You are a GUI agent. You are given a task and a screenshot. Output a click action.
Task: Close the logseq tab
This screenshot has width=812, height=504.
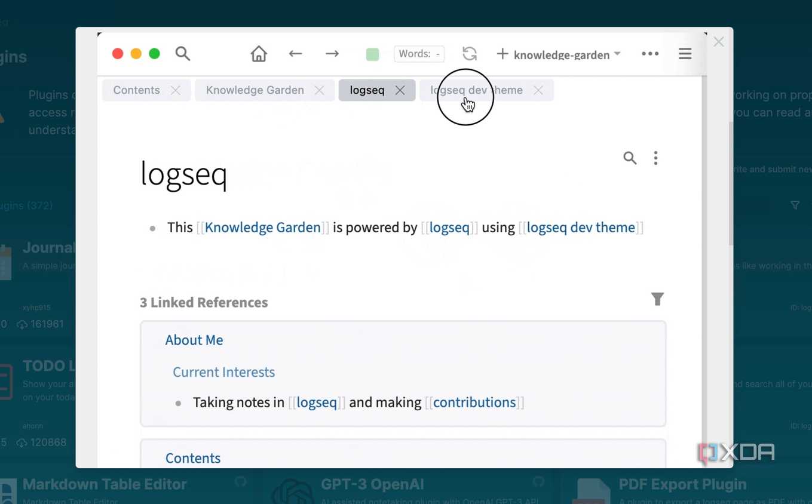[400, 90]
